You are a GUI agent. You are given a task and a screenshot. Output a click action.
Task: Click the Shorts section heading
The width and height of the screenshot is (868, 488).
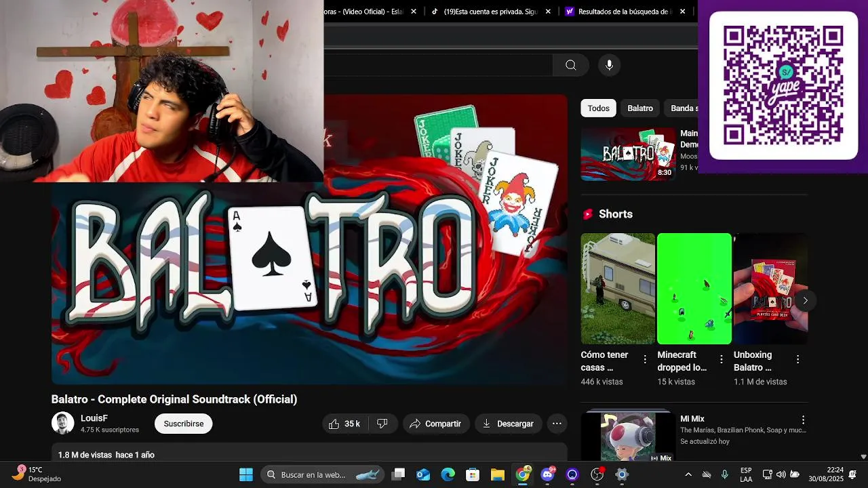pyautogui.click(x=616, y=214)
